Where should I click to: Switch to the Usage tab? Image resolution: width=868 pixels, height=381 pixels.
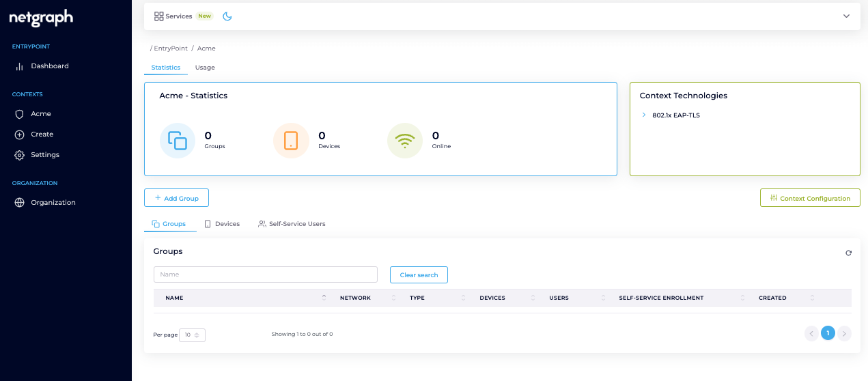coord(205,68)
